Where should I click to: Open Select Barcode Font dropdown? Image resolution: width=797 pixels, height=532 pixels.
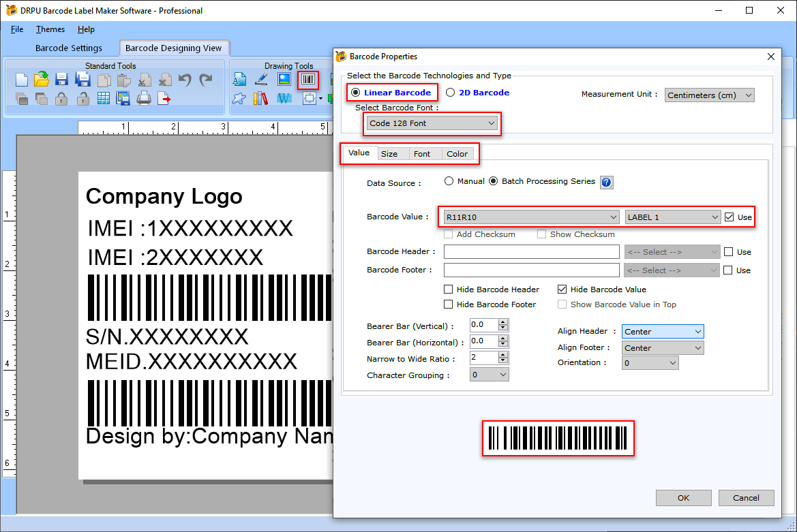click(x=432, y=123)
